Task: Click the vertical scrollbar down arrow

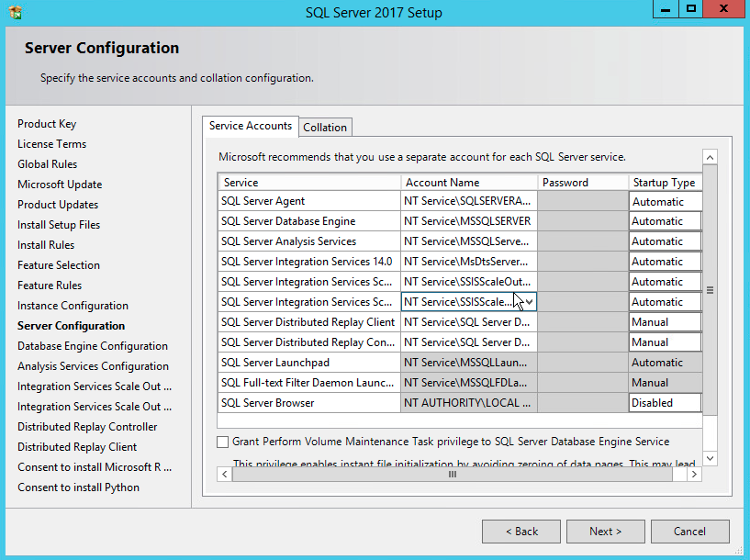Action: coord(710,458)
